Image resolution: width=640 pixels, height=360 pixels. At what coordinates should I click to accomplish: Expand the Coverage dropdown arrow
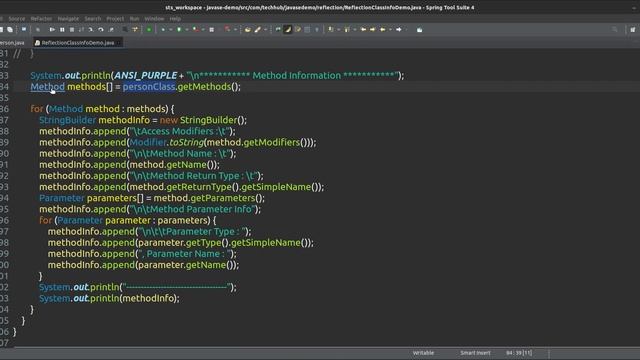203,29
